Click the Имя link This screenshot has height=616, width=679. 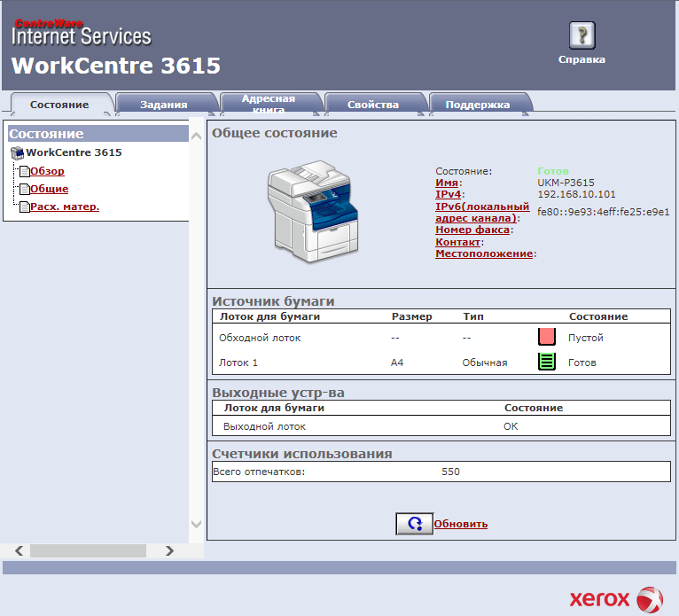447,183
